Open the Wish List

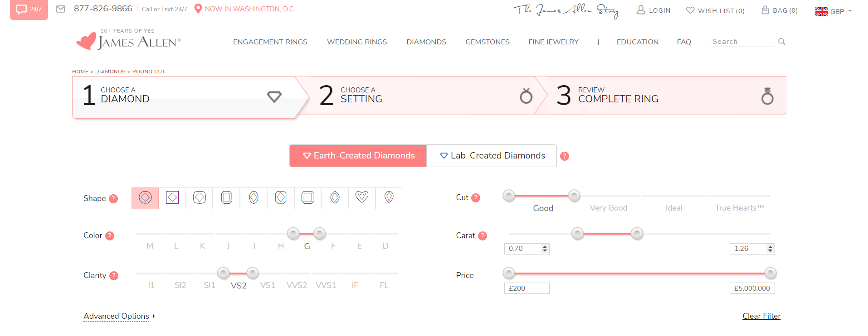coord(715,10)
